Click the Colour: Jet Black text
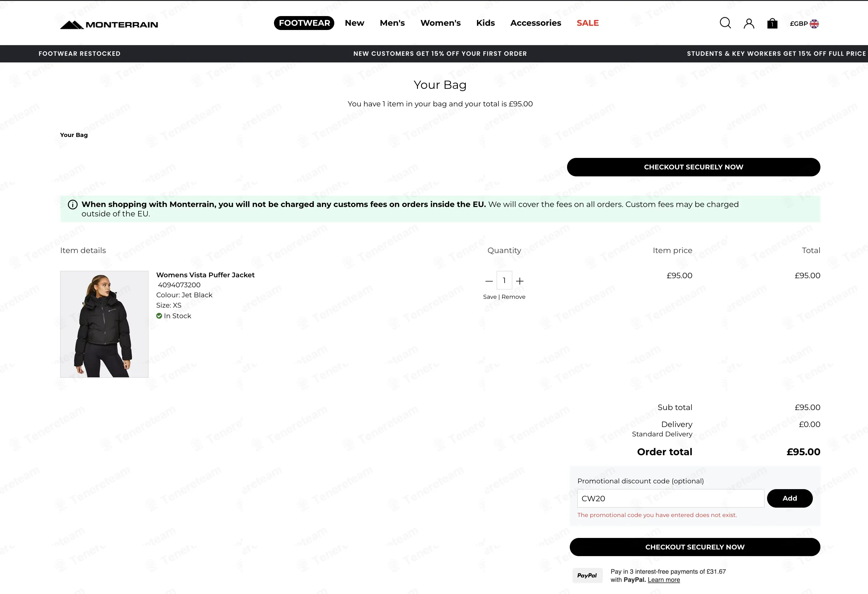The image size is (868, 594). point(184,295)
